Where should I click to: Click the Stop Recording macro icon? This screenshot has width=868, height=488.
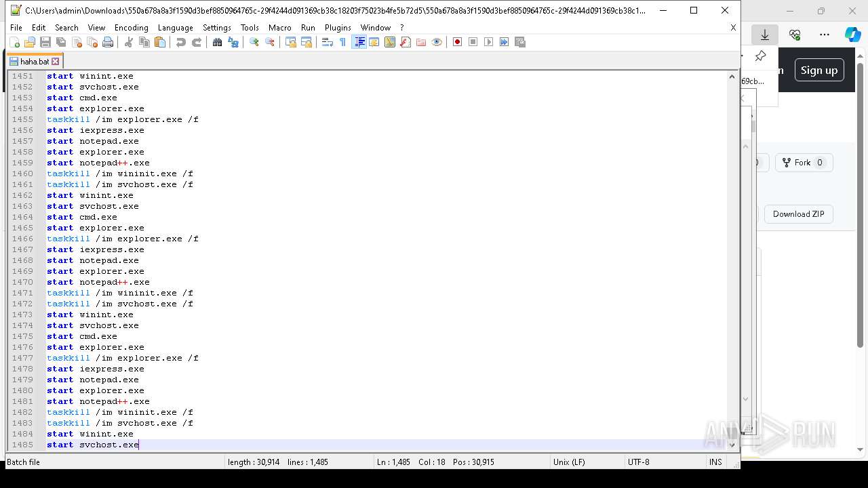473,42
